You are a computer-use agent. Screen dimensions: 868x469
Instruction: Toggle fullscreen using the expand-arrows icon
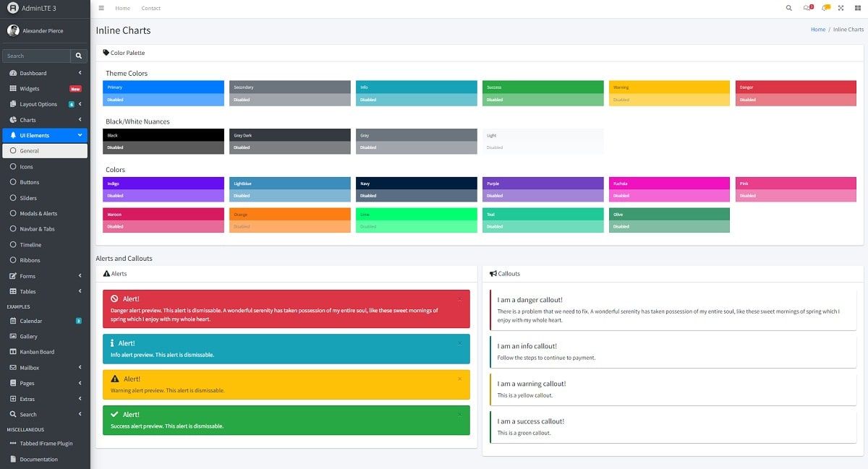click(x=841, y=8)
